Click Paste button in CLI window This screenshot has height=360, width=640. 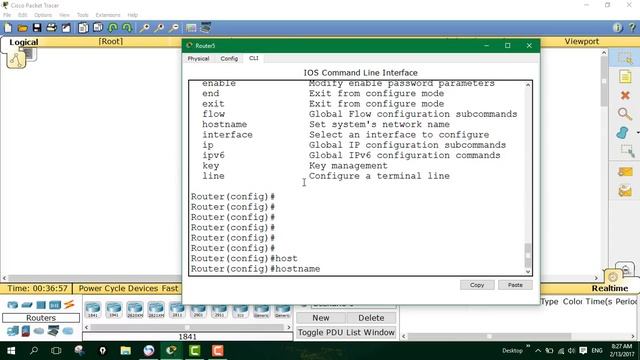(515, 285)
